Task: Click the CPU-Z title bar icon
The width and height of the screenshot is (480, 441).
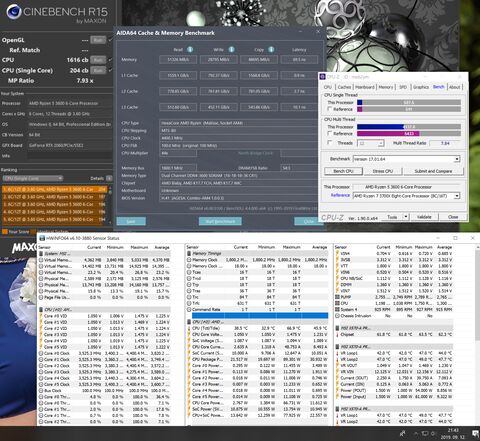Action: pyautogui.click(x=323, y=77)
